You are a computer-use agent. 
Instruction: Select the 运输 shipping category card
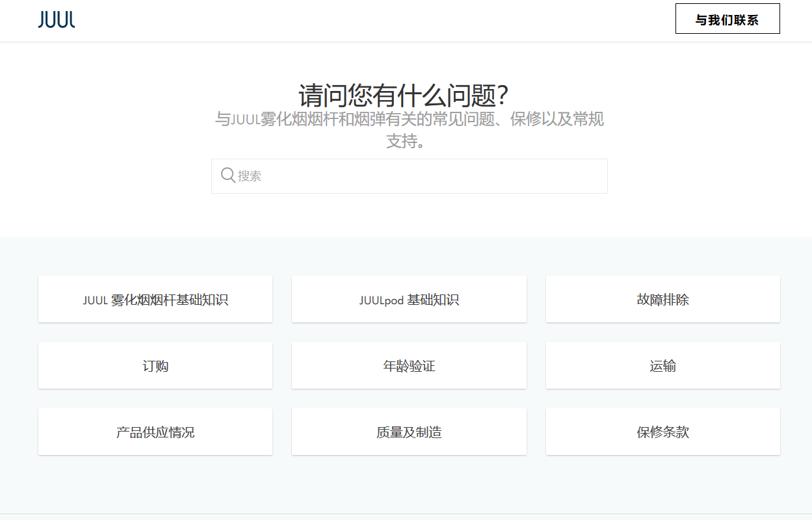pyautogui.click(x=663, y=365)
